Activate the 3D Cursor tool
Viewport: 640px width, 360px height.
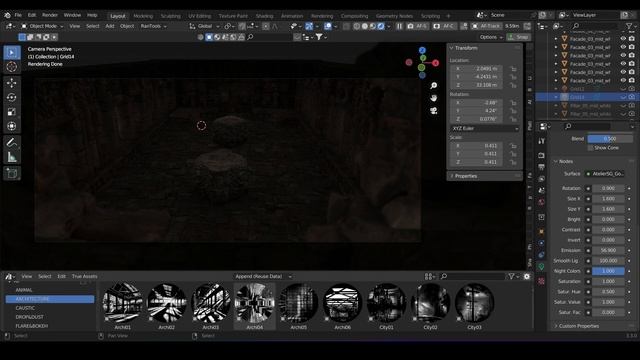tap(11, 67)
